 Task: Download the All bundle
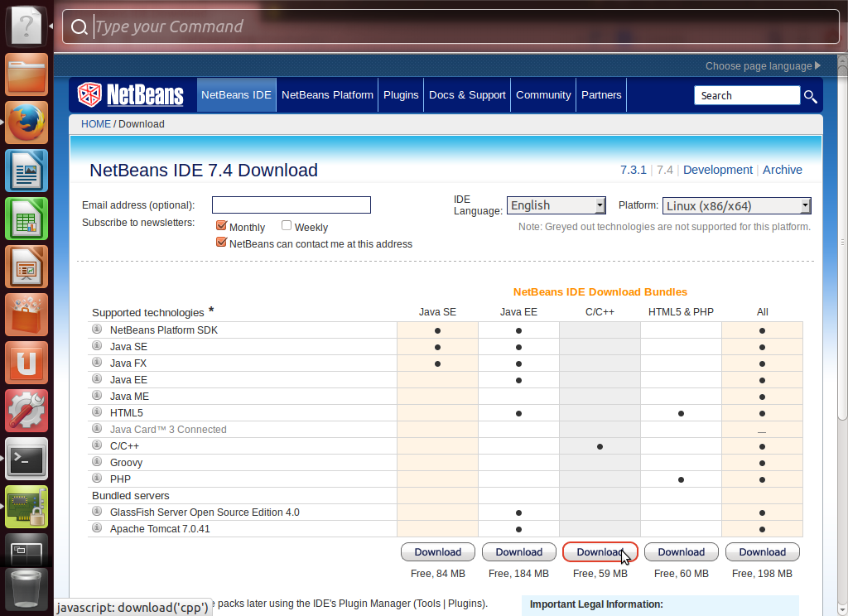[x=763, y=552]
